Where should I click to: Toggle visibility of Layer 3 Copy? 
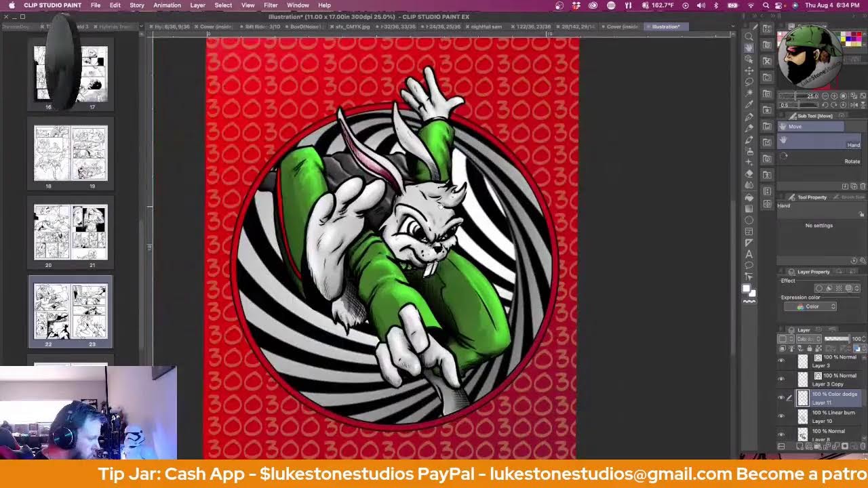pos(781,380)
